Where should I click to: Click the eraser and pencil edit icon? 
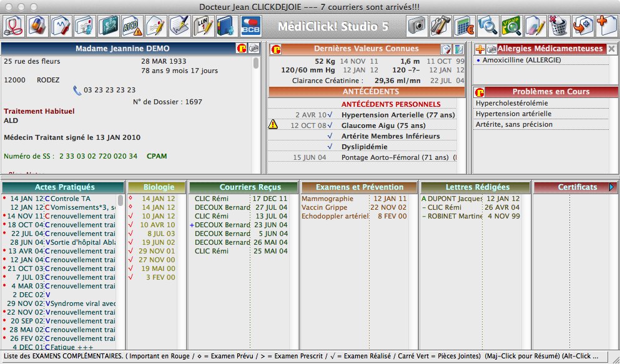(536, 26)
